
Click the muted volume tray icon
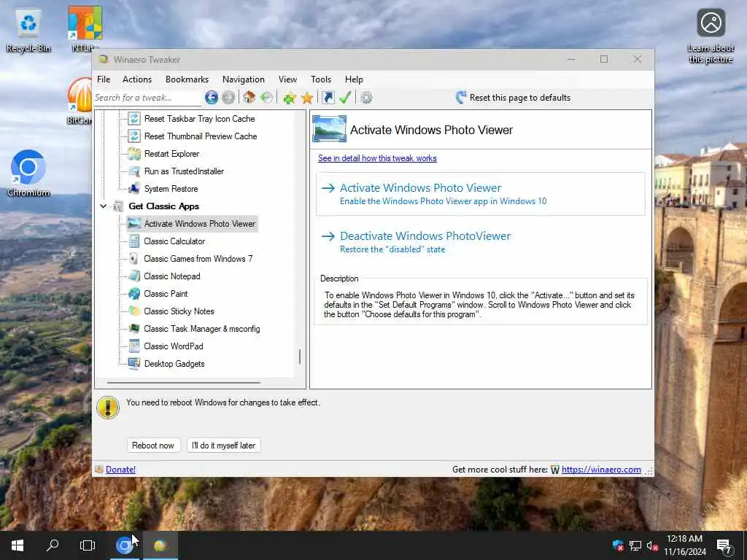653,546
